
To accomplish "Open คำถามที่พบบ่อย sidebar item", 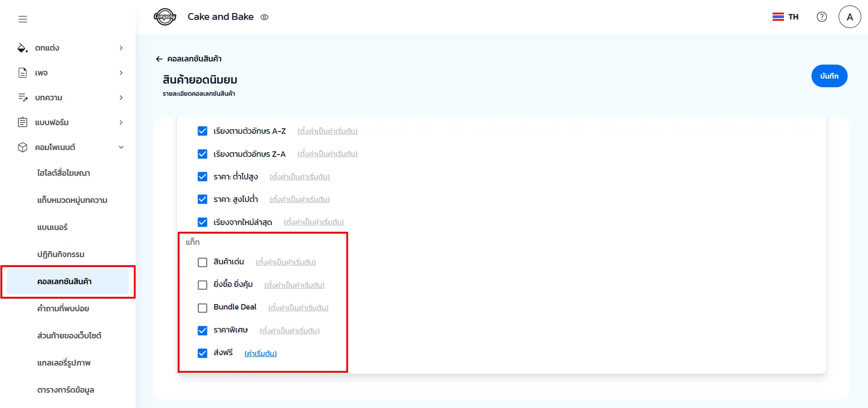I will pyautogui.click(x=63, y=309).
